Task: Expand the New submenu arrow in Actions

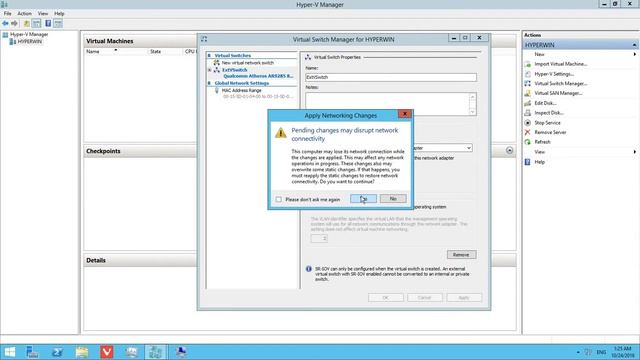Action: (x=635, y=54)
